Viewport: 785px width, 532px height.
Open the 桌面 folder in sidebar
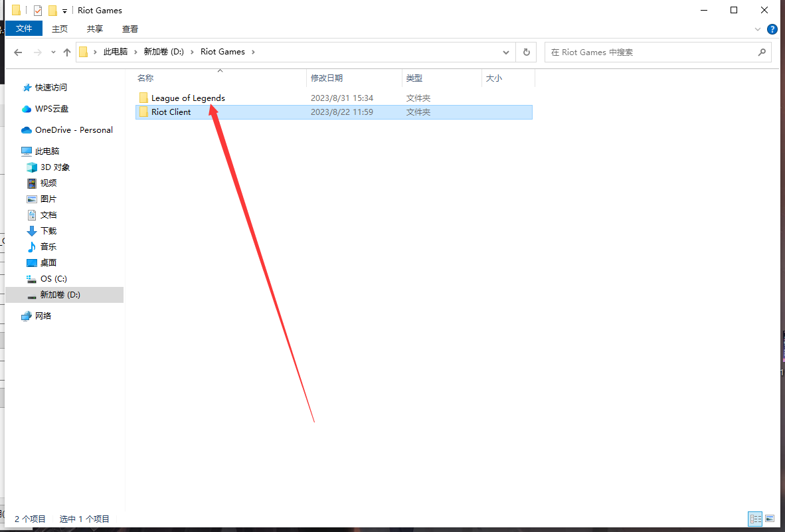point(48,263)
